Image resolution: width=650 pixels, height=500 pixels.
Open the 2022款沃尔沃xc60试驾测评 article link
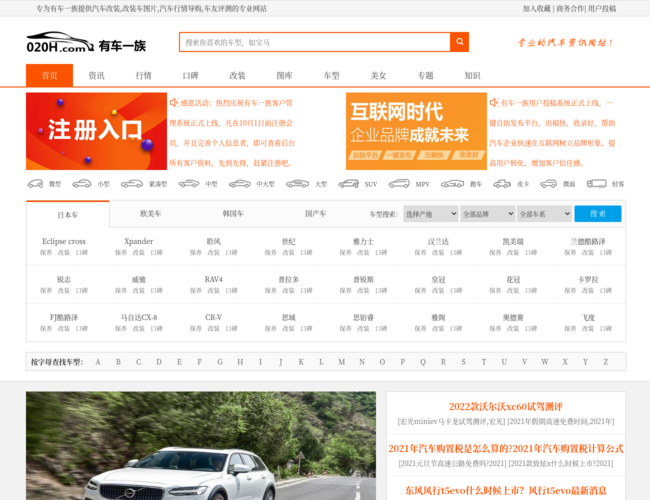click(x=505, y=407)
